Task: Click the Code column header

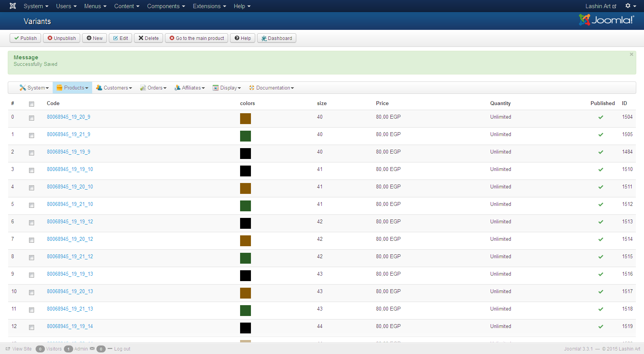Action: (53, 103)
